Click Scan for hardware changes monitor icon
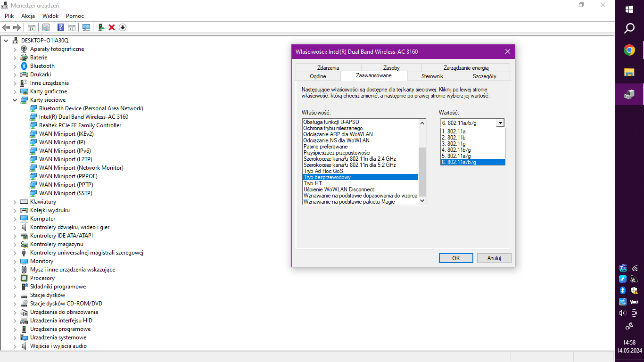The image size is (644, 362). pos(86,27)
